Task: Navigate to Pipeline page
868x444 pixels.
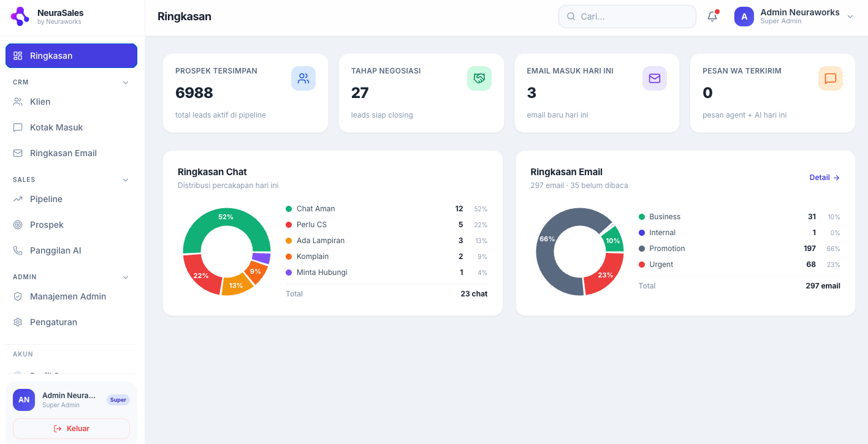Action: tap(71, 199)
